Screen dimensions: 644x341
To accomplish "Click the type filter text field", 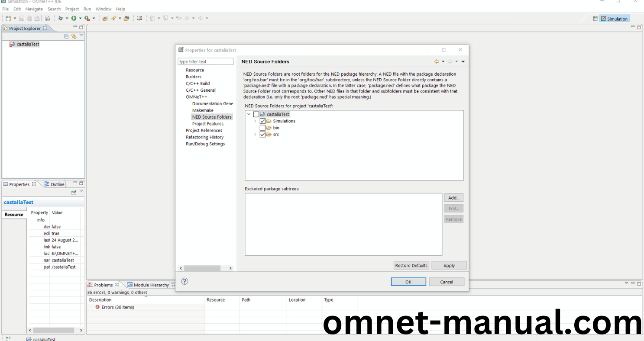I will click(x=206, y=61).
